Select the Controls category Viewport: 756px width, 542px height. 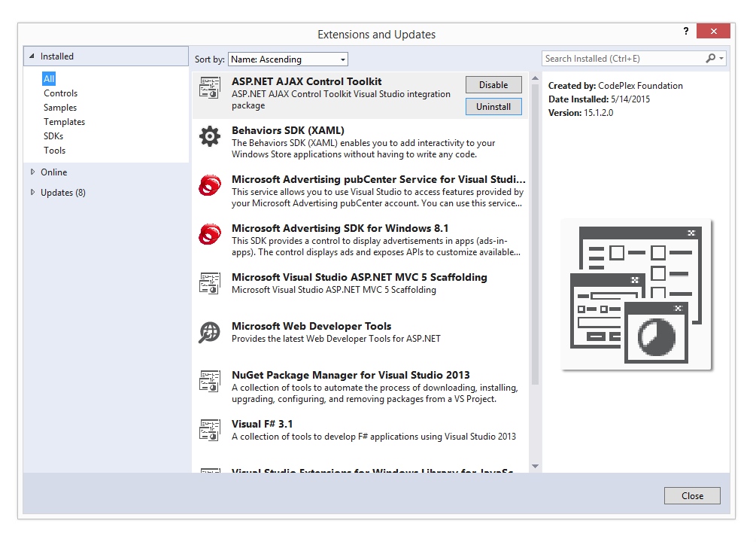click(60, 93)
